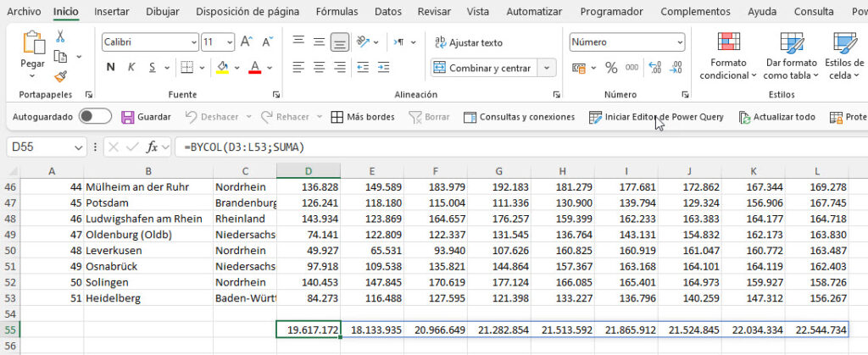Image resolution: width=868 pixels, height=355 pixels.
Task: Increase font size with the larger A icon
Action: click(247, 42)
